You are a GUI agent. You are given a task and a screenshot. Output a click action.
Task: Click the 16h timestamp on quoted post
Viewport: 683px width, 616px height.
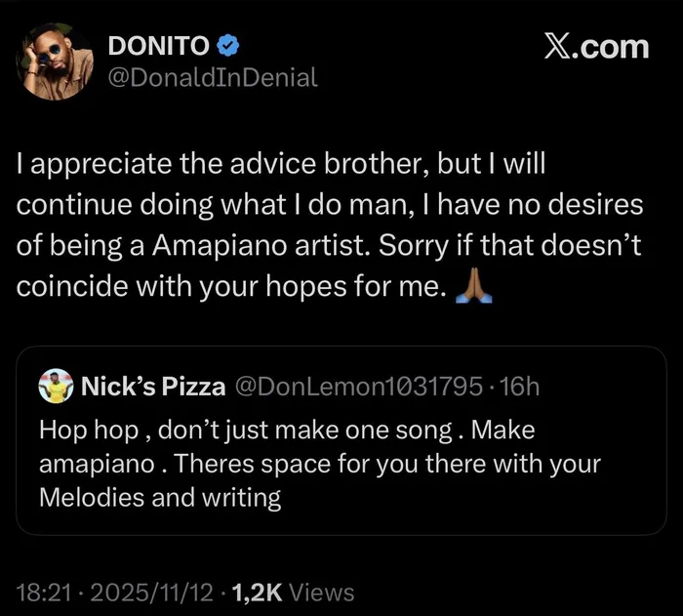click(x=519, y=388)
